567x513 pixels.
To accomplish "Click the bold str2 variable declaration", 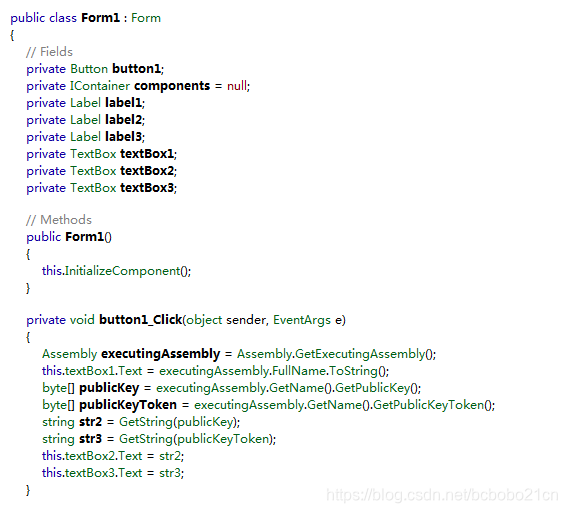I will point(90,422).
